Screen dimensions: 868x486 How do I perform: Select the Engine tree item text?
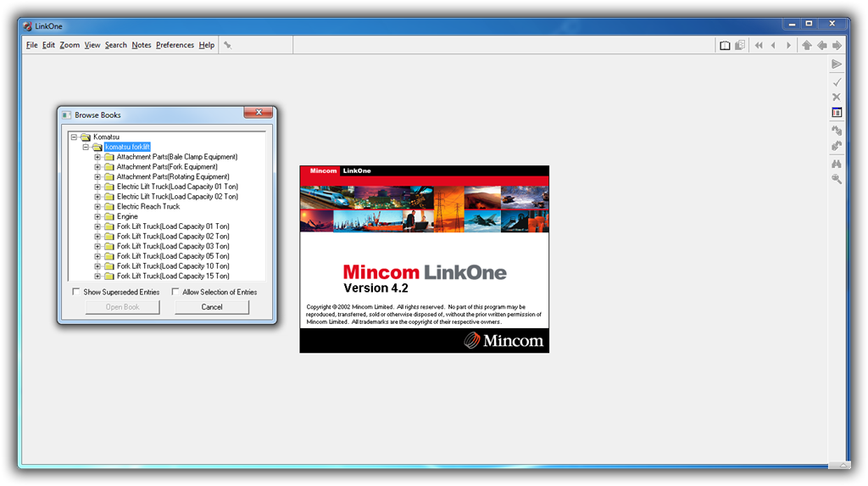tap(127, 216)
